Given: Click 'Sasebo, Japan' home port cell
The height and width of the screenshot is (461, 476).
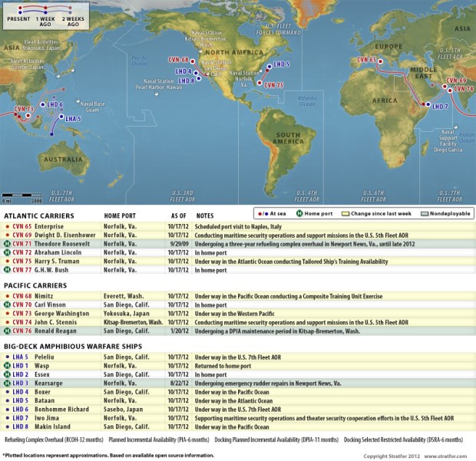Looking at the screenshot, I should click(123, 409).
